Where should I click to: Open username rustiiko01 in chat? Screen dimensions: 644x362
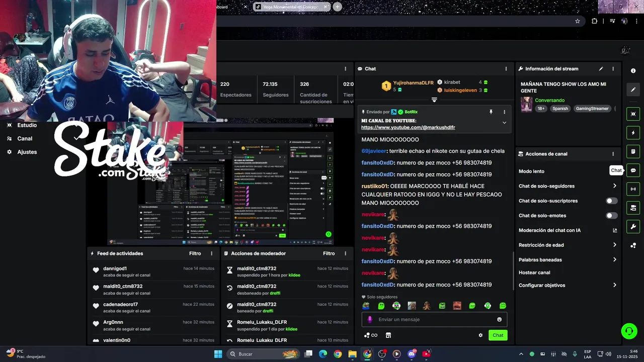pos(375,186)
